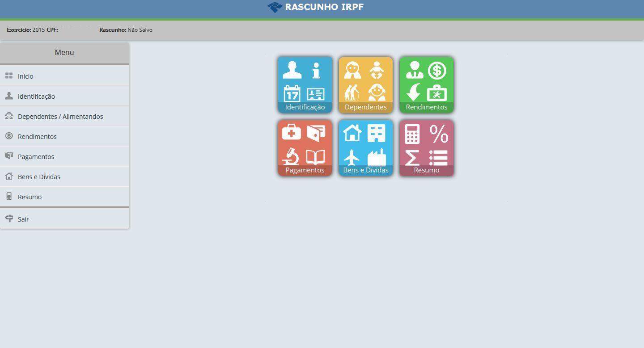Click the Rendimentos tile caption
The width and height of the screenshot is (644, 348).
tap(427, 107)
